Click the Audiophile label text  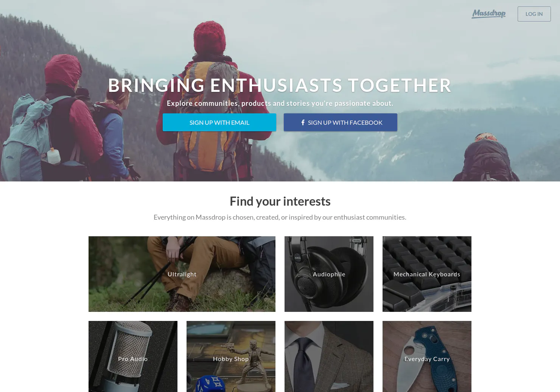(329, 274)
